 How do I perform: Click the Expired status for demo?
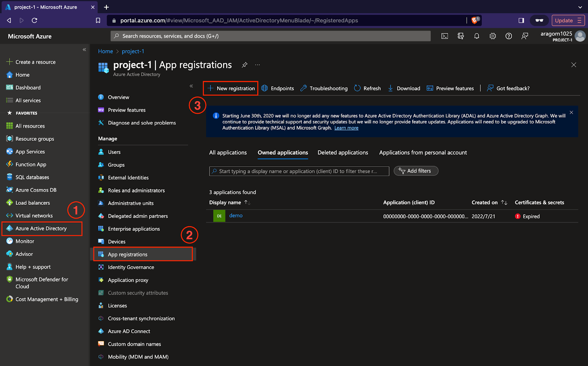[x=527, y=216]
